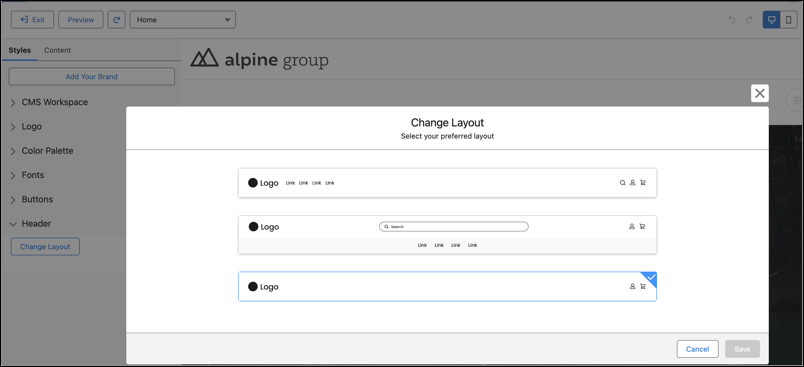Switch to the Content tab
The width and height of the screenshot is (804, 367).
click(x=57, y=50)
